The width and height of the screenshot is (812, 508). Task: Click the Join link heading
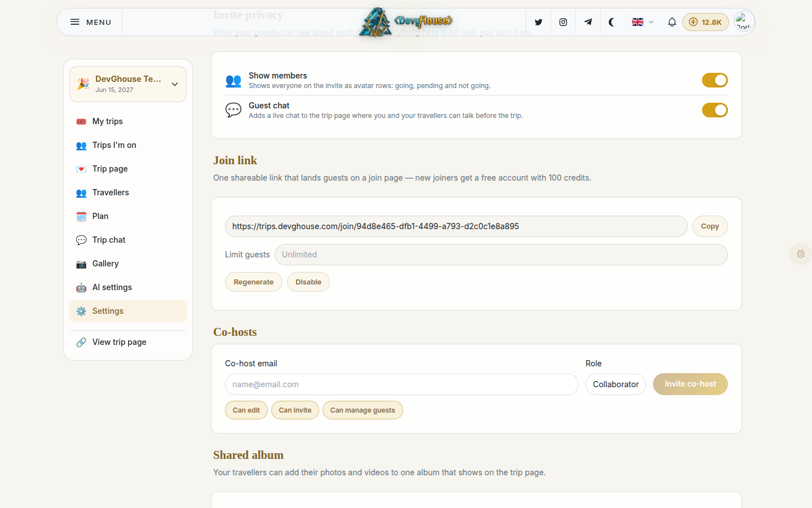point(235,160)
